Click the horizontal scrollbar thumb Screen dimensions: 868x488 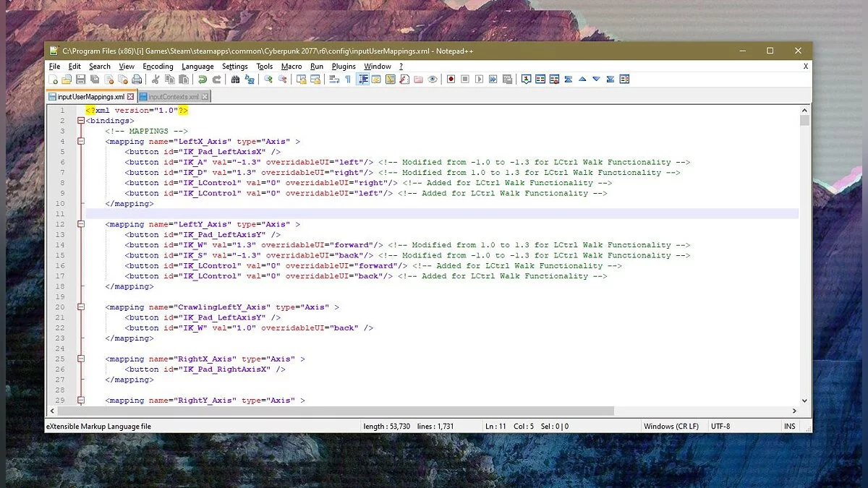click(347, 411)
